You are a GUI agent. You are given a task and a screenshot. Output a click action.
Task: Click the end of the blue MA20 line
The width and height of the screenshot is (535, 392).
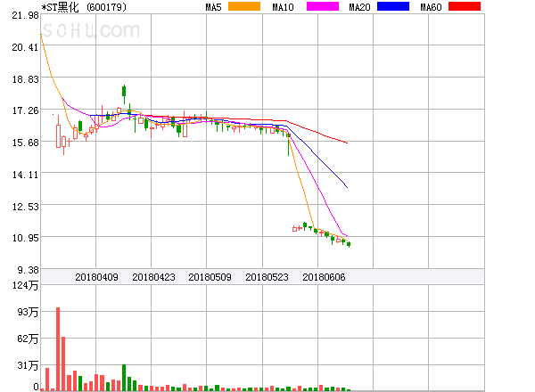click(x=347, y=187)
